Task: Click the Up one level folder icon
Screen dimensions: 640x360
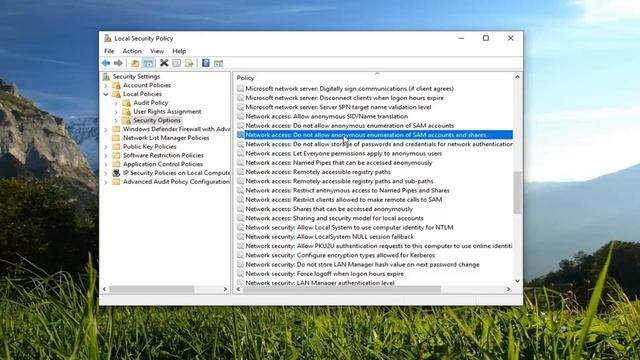Action: (135, 63)
